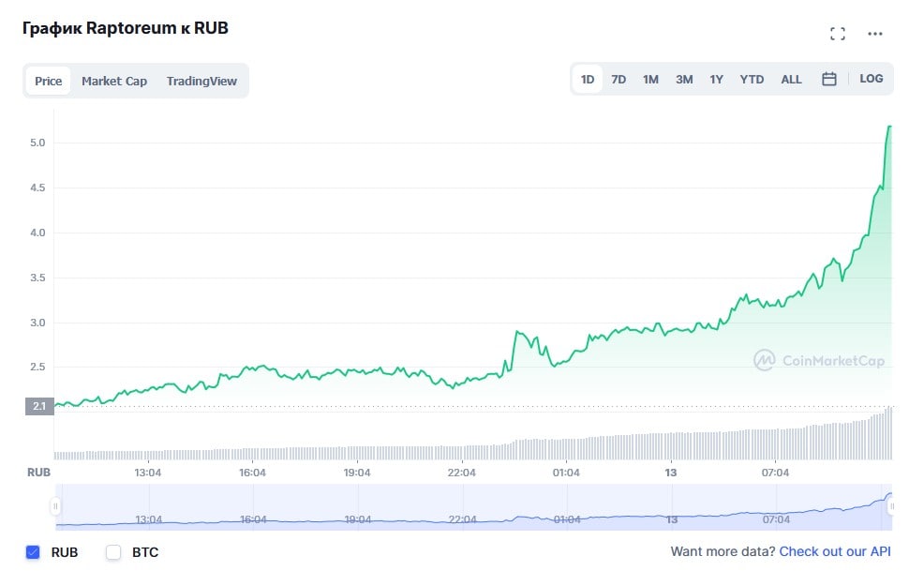Select the 3M time range

click(684, 79)
